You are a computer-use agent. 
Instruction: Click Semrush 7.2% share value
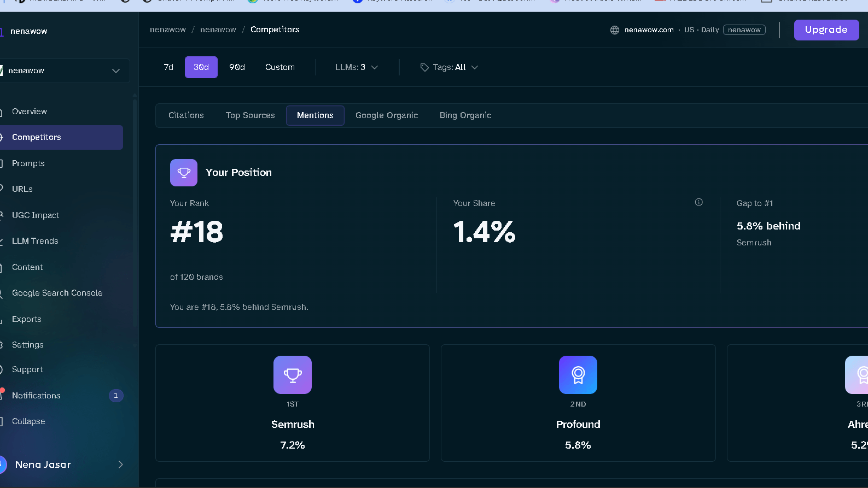pyautogui.click(x=293, y=445)
